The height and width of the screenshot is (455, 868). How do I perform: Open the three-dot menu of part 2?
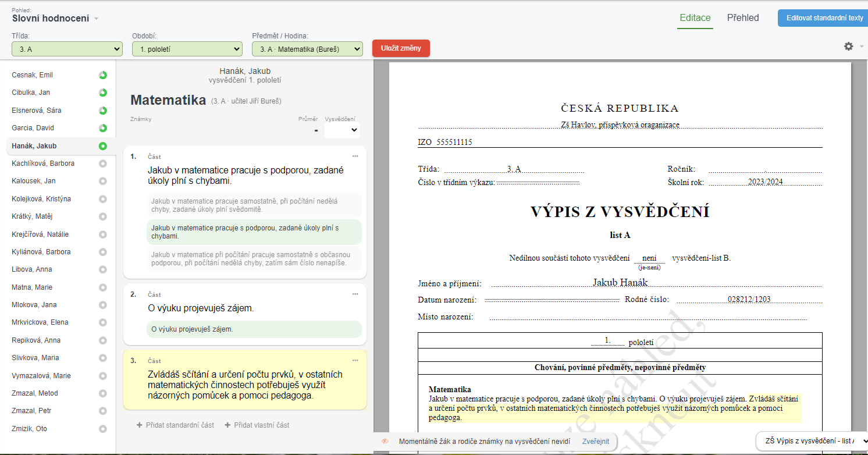[x=355, y=294]
